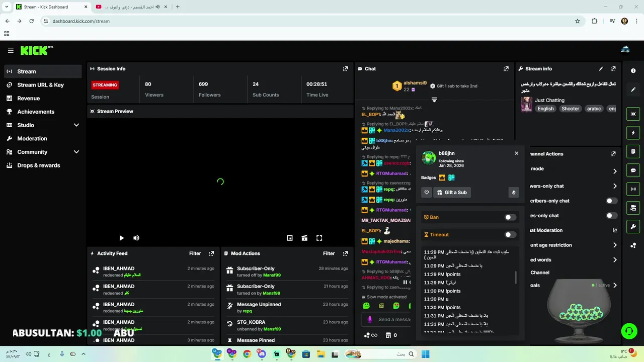This screenshot has width=644, height=362.
Task: Click the pencil icon in the right rail
Action: [x=633, y=89]
